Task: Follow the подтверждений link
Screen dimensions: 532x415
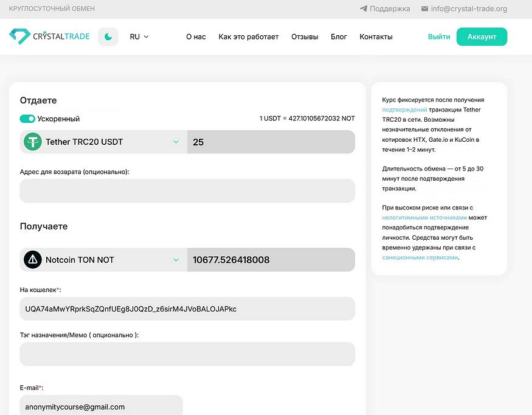Action: (404, 110)
